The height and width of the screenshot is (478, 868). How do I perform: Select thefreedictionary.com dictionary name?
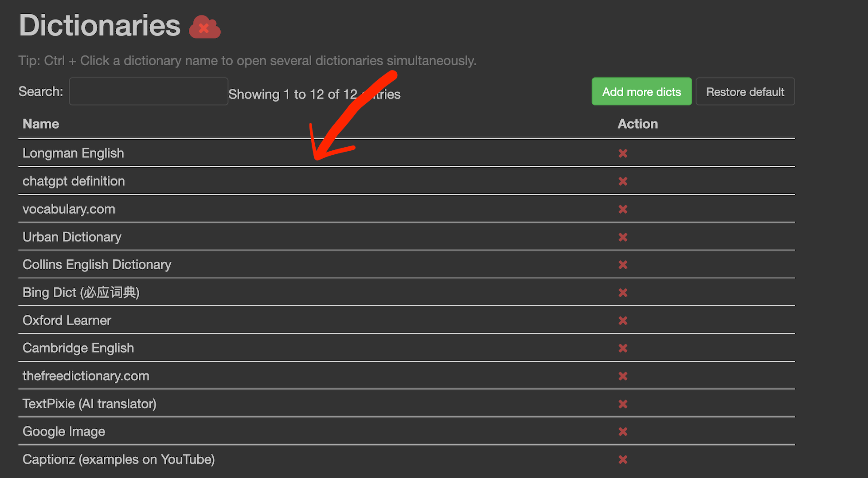(x=86, y=376)
